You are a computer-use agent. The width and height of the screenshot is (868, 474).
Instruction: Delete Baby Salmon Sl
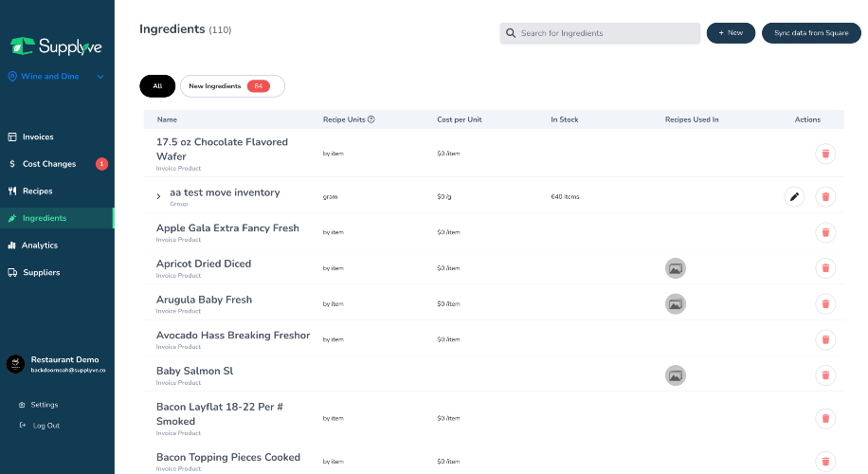[825, 375]
